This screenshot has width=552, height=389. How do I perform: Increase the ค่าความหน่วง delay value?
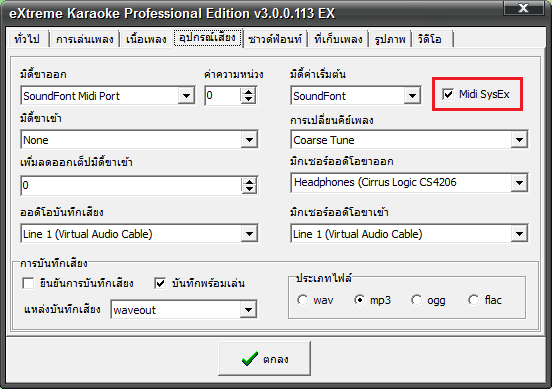click(249, 92)
